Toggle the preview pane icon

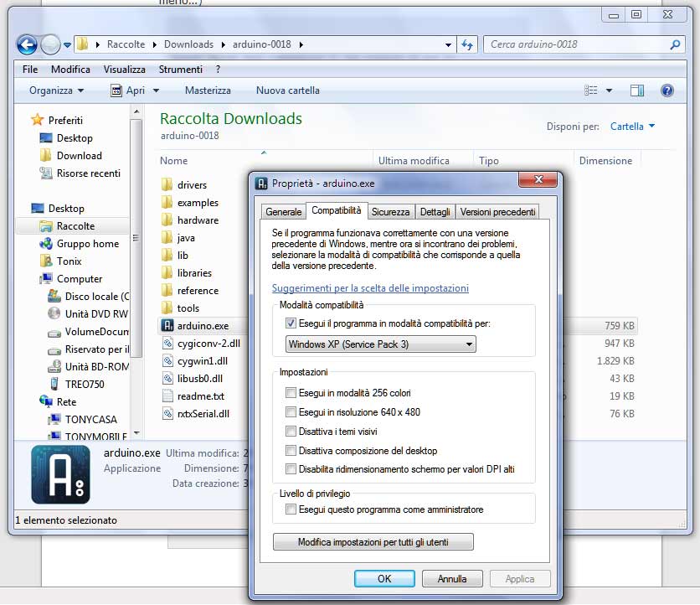point(637,90)
